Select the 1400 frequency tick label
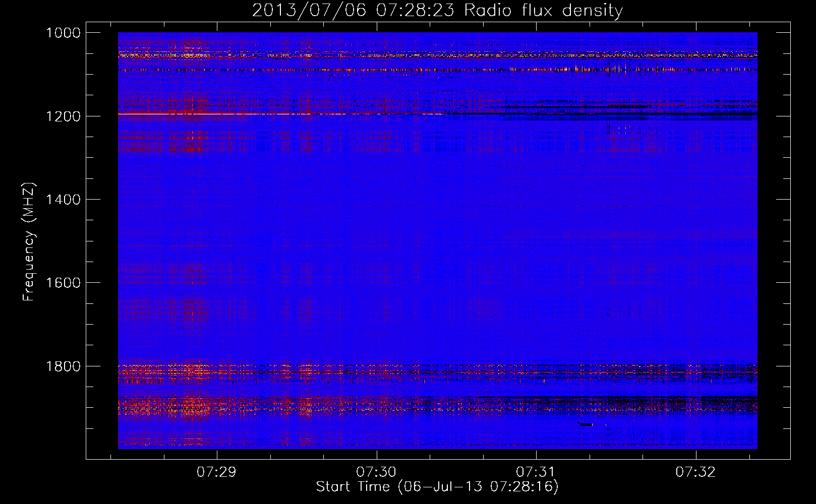This screenshot has width=816, height=504. coord(63,200)
